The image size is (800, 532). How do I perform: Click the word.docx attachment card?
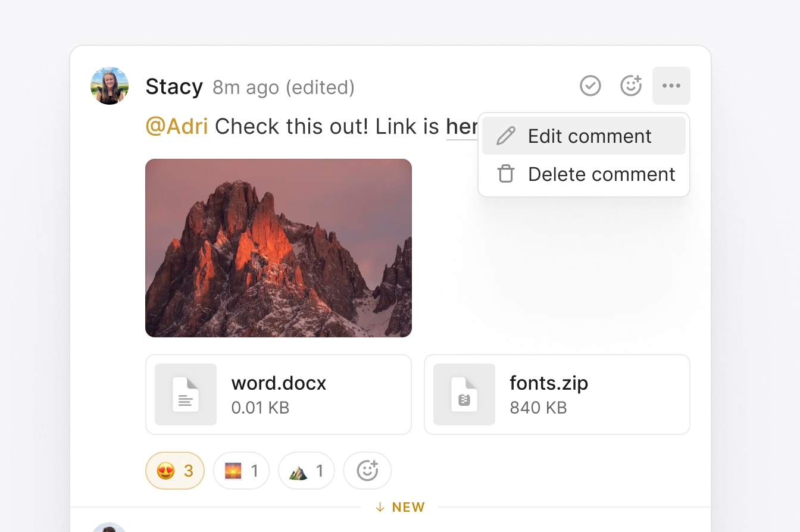tap(278, 394)
